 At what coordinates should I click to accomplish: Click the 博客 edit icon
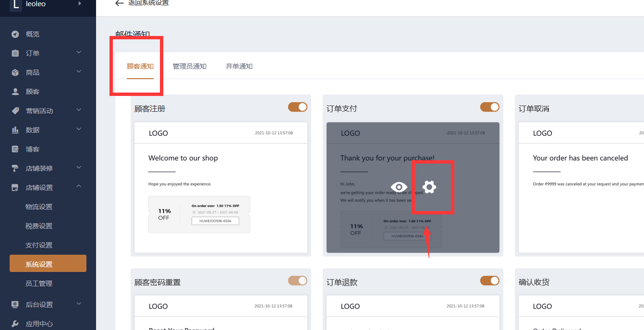click(x=15, y=149)
